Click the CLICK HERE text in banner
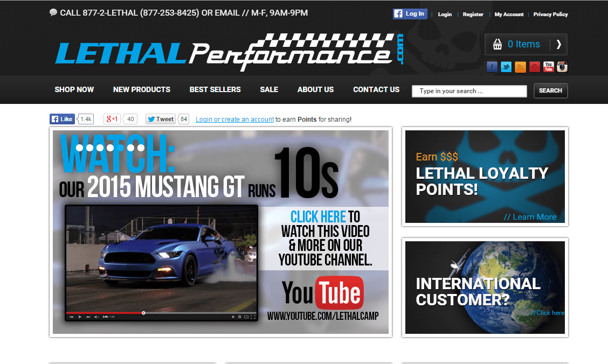 click(x=318, y=216)
